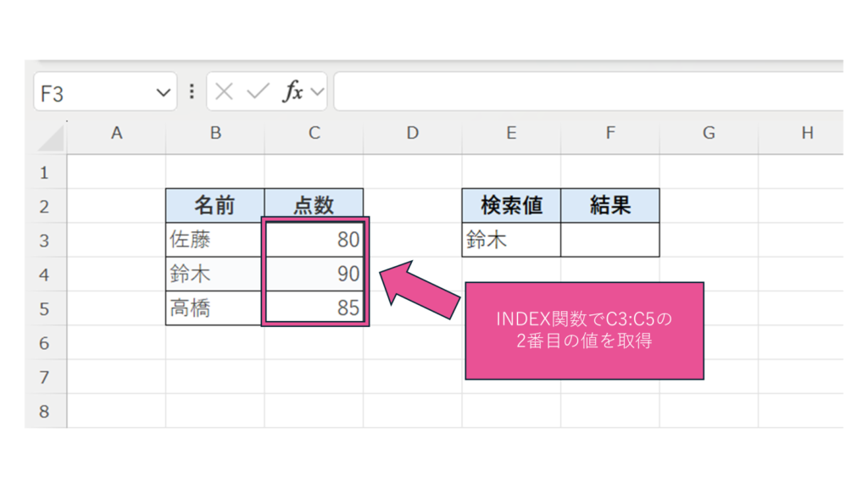Click the empty result cell F3

[x=609, y=241]
